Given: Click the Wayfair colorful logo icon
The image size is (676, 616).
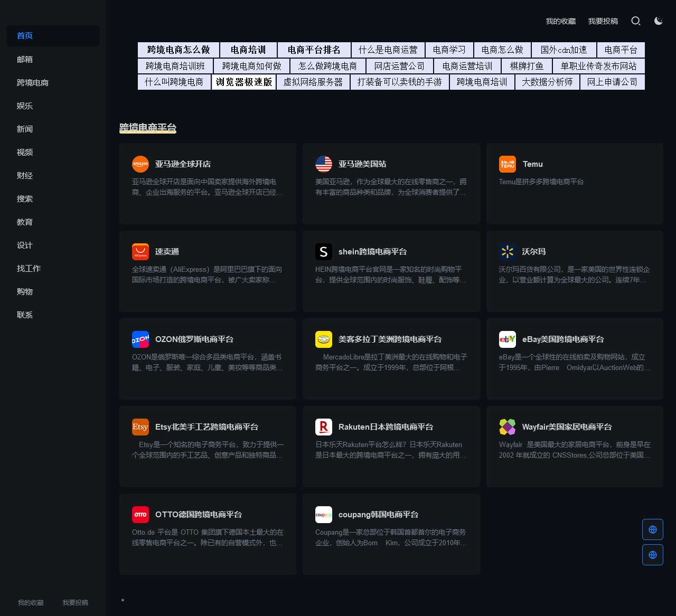Looking at the screenshot, I should point(508,427).
